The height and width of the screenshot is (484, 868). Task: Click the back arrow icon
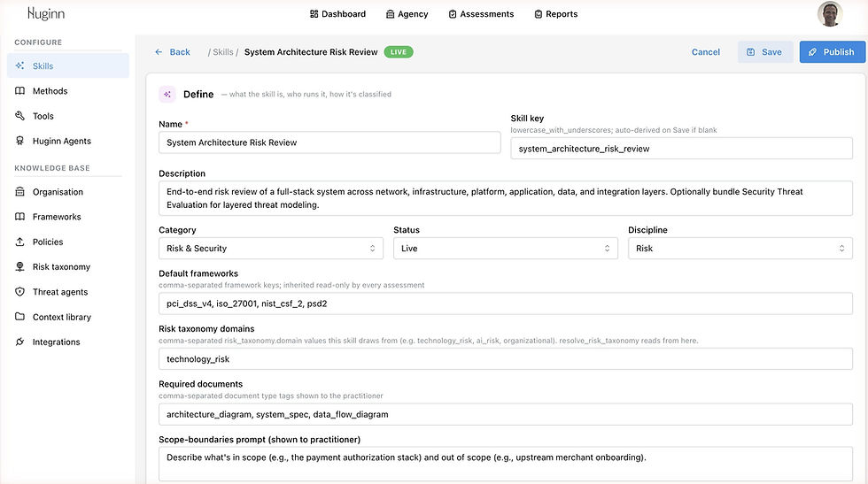tap(159, 52)
